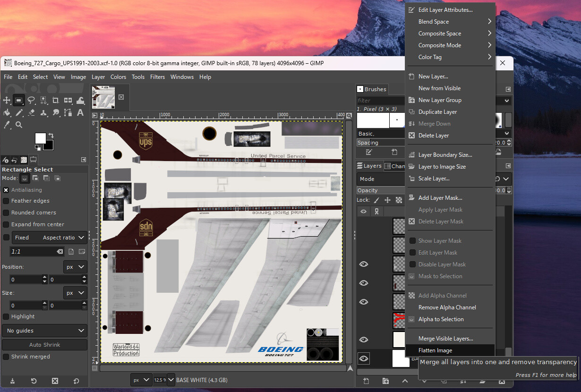
Task: Open the Size unit px dropdown
Action: click(x=75, y=293)
